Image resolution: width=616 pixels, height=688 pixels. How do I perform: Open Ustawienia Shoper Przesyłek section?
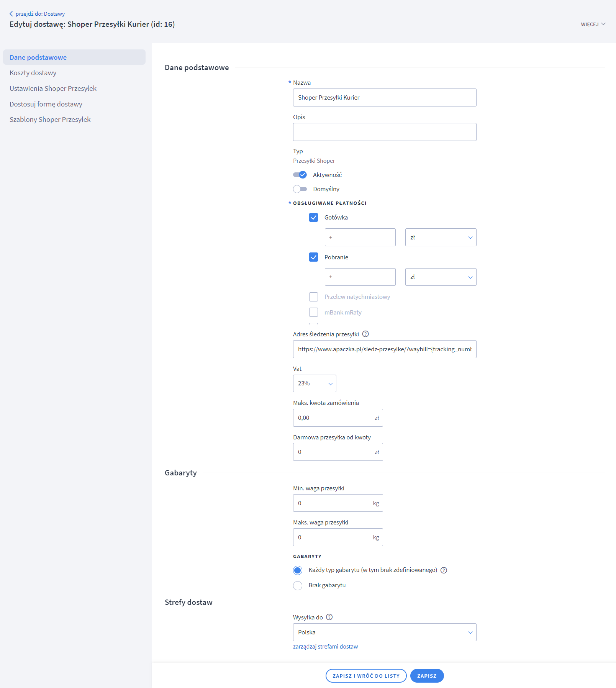click(x=53, y=88)
